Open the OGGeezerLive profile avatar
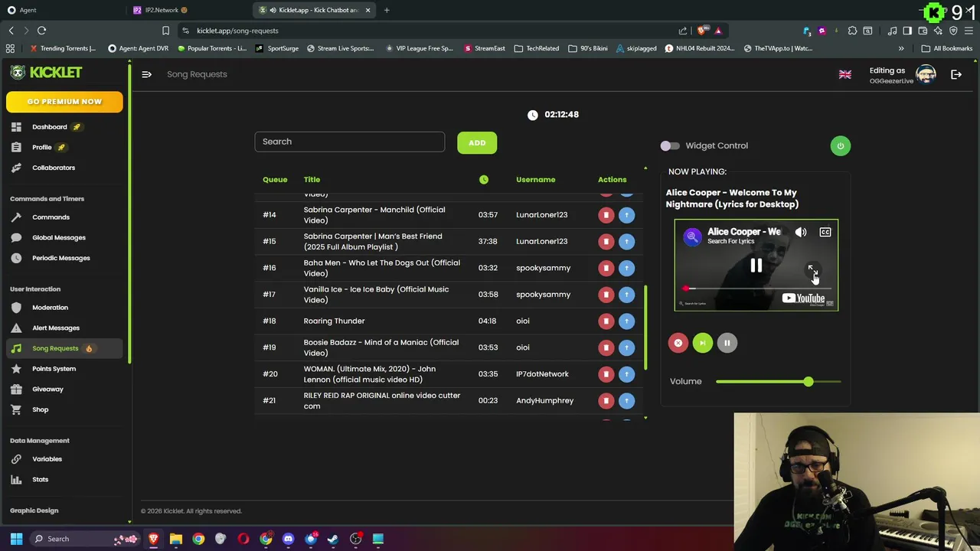 [x=926, y=74]
